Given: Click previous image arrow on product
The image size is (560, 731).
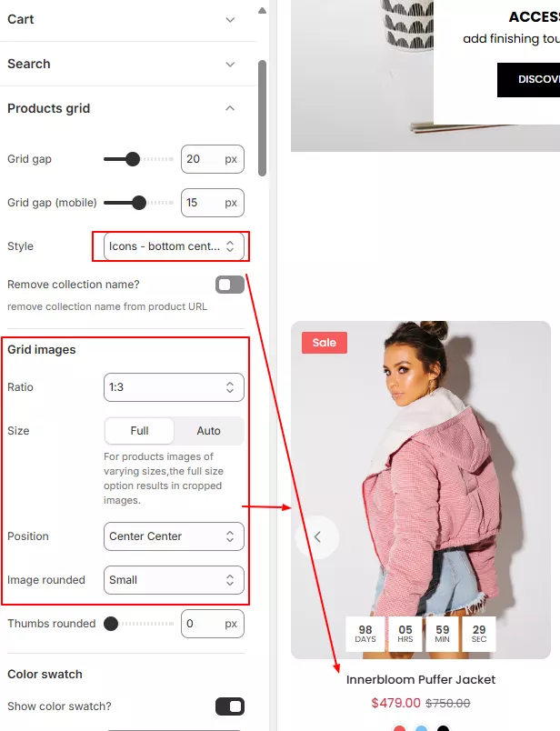Looking at the screenshot, I should (x=317, y=536).
